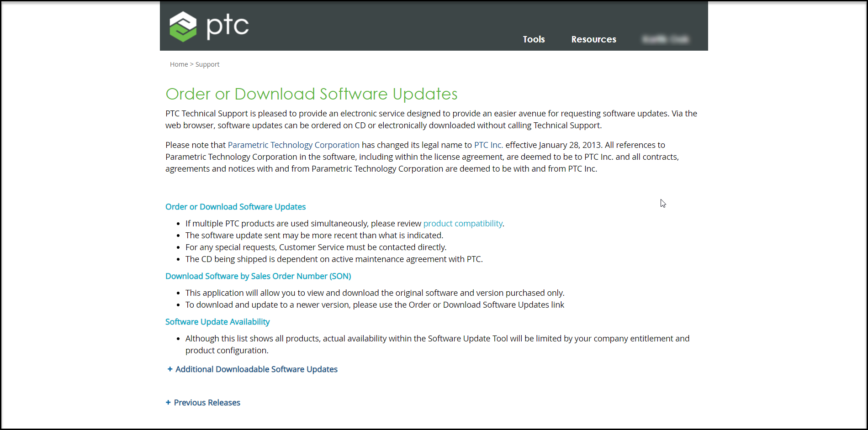This screenshot has height=430, width=868.
Task: Click the ptc wordmark next to the logo
Action: point(227,26)
